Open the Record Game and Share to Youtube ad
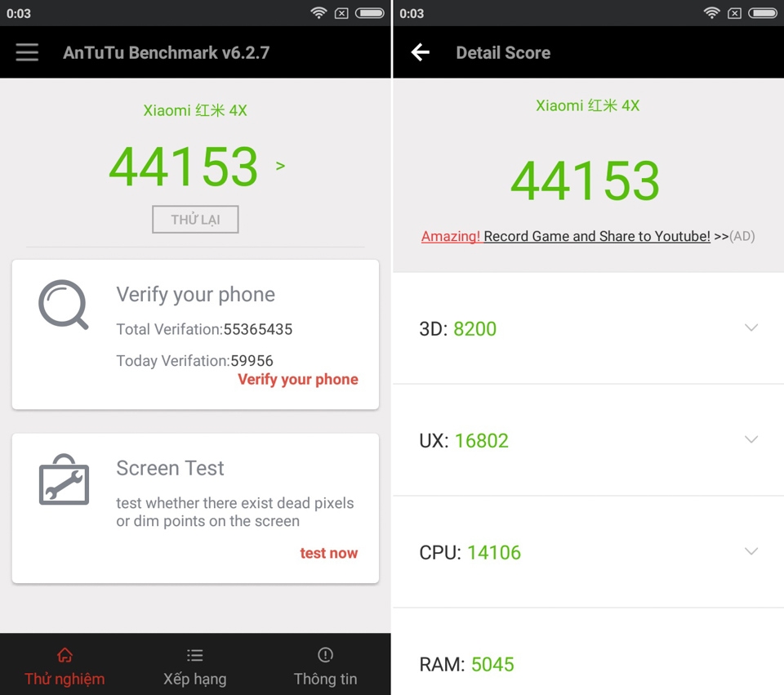 coord(596,236)
